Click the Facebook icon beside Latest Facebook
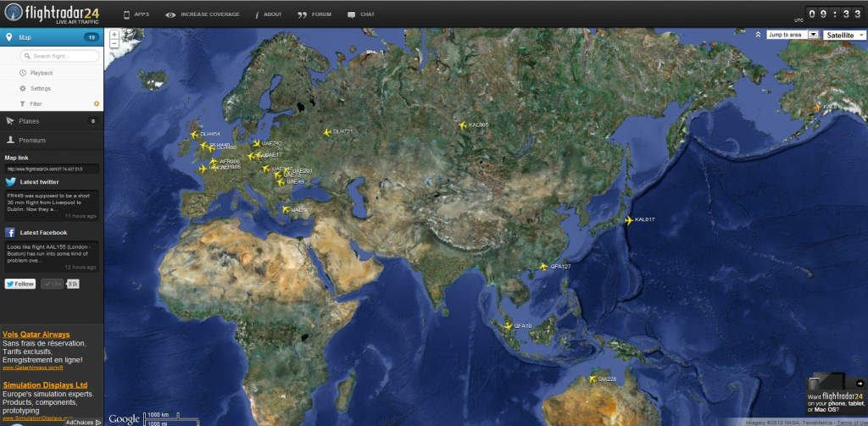 pyautogui.click(x=10, y=232)
